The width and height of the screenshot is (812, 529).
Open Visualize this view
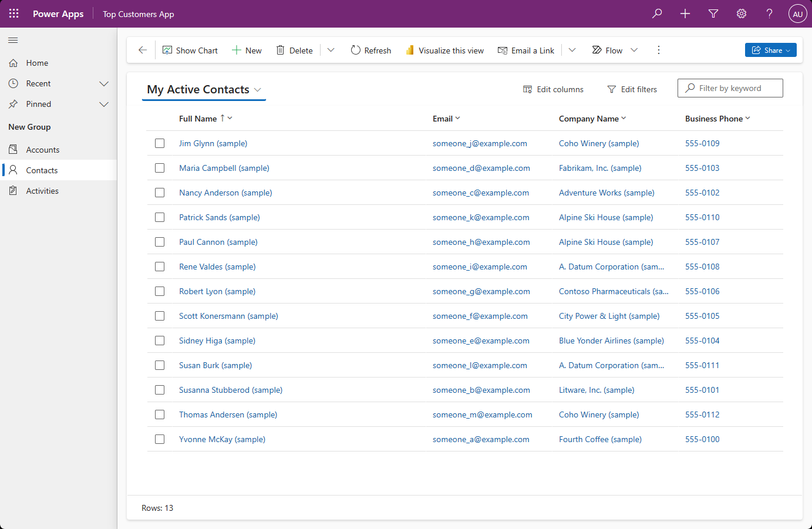point(444,50)
